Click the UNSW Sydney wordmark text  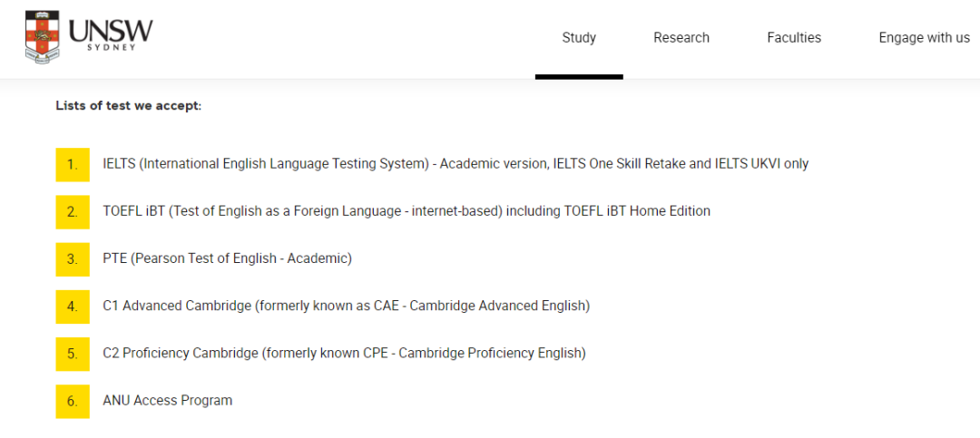112,34
